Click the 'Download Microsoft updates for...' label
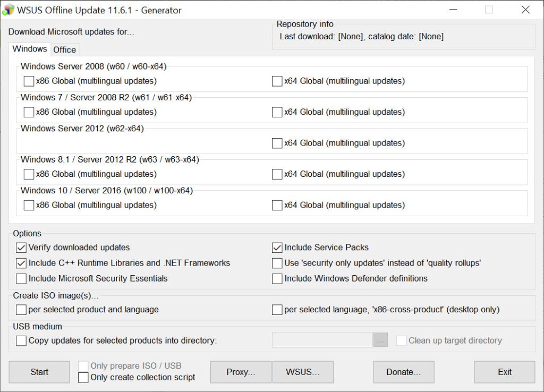The image size is (544, 392). (71, 32)
